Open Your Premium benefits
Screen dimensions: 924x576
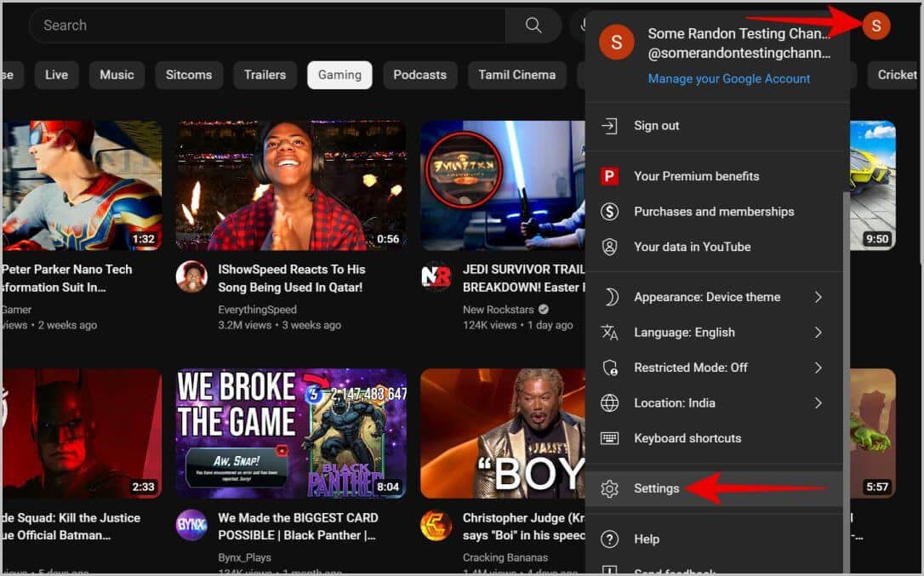714,175
